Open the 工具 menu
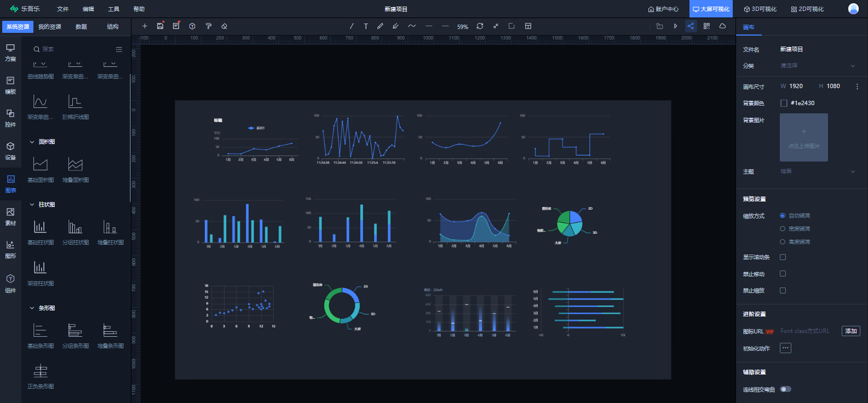 coord(113,9)
